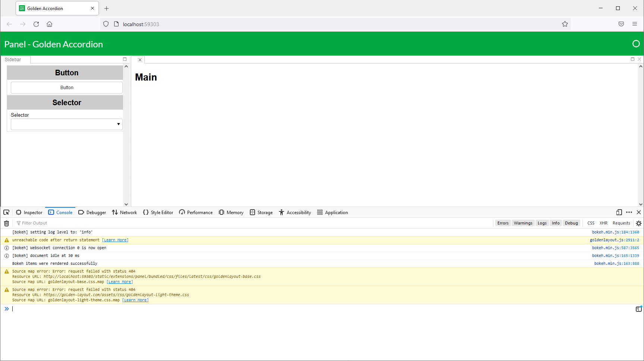This screenshot has height=361, width=644.
Task: Toggle the Debug filter
Action: click(571, 223)
